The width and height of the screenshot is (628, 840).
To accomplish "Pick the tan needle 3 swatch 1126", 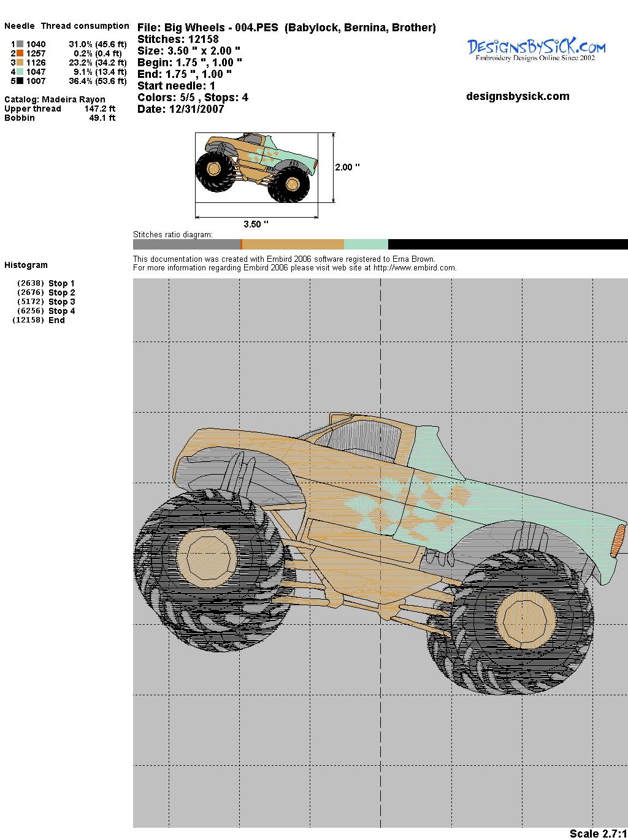I will tap(20, 63).
